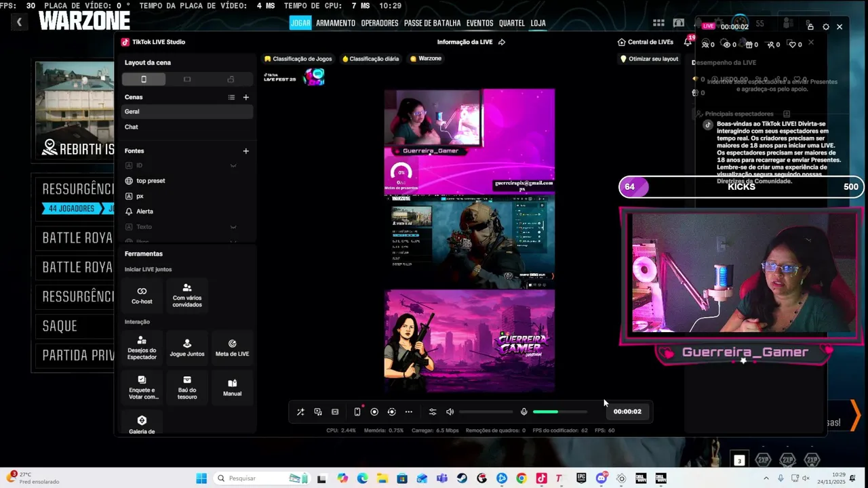Show hidden system tray icons
Screen dimensions: 868x488
766,479
